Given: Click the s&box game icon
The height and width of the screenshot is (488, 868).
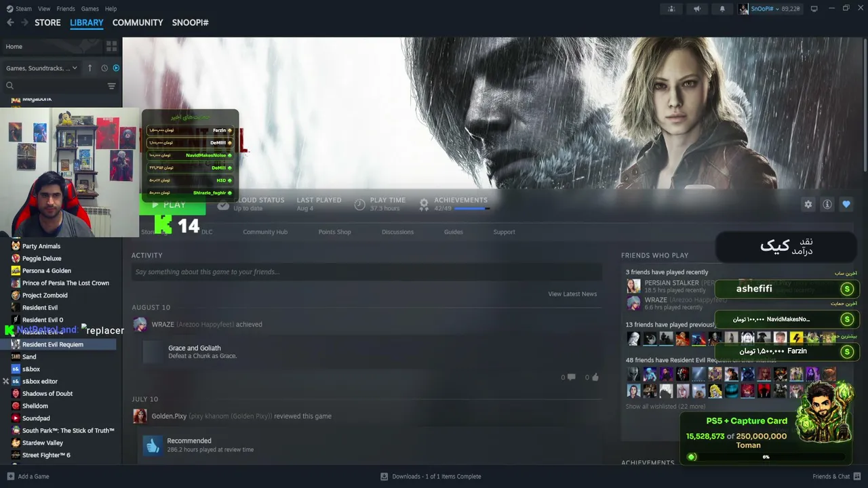Looking at the screenshot, I should [x=16, y=369].
